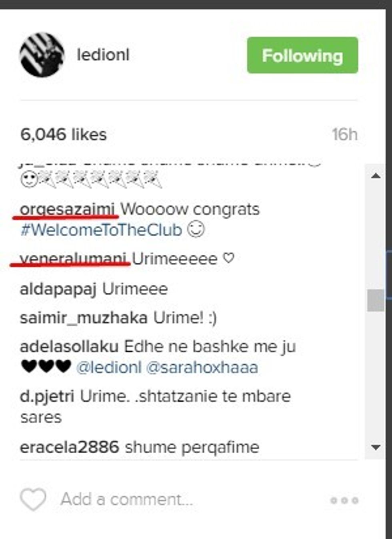Click the scrollbar up arrow
Image resolution: width=392 pixels, height=539 pixels.
(x=376, y=175)
